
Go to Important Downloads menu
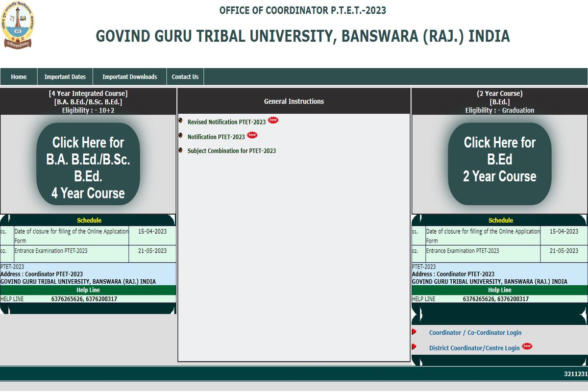click(x=129, y=77)
